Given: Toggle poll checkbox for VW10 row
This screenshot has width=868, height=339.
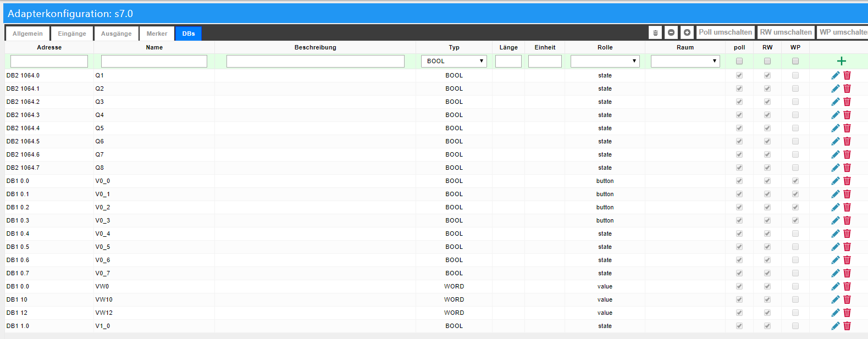Looking at the screenshot, I should point(739,299).
